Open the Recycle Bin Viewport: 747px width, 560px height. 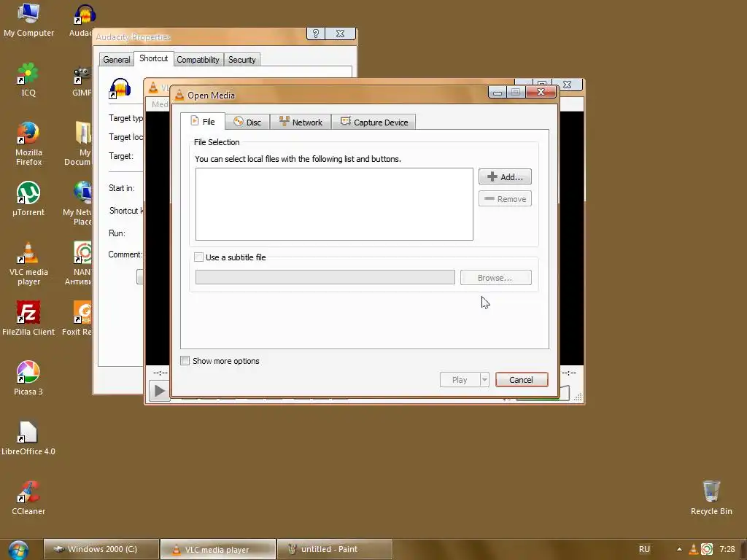[711, 498]
